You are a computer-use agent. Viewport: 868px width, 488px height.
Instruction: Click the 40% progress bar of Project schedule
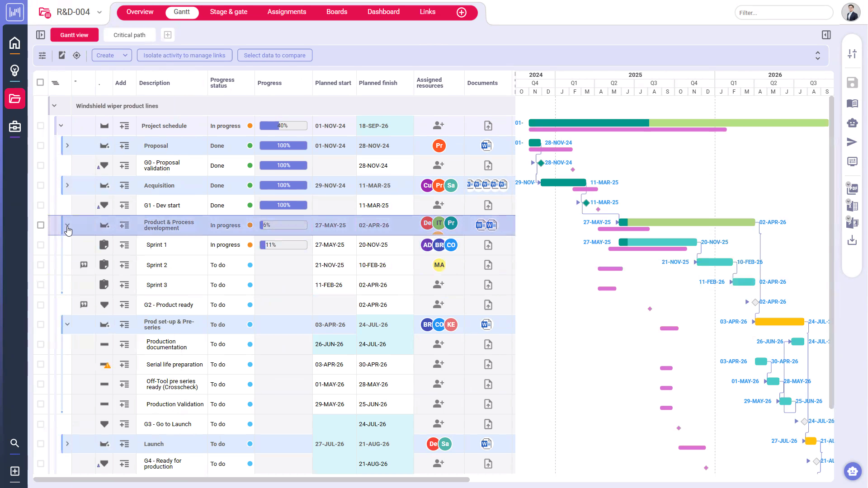283,126
